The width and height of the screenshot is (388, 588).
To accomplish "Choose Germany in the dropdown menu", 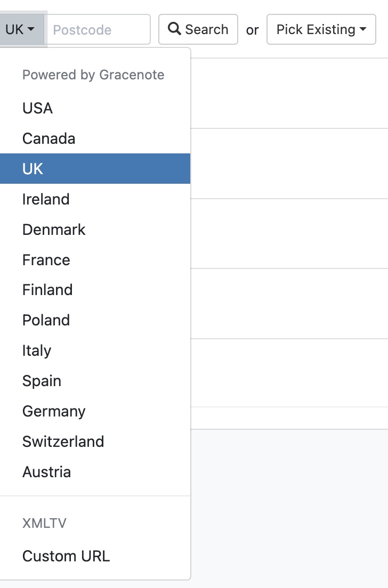I will (x=54, y=411).
